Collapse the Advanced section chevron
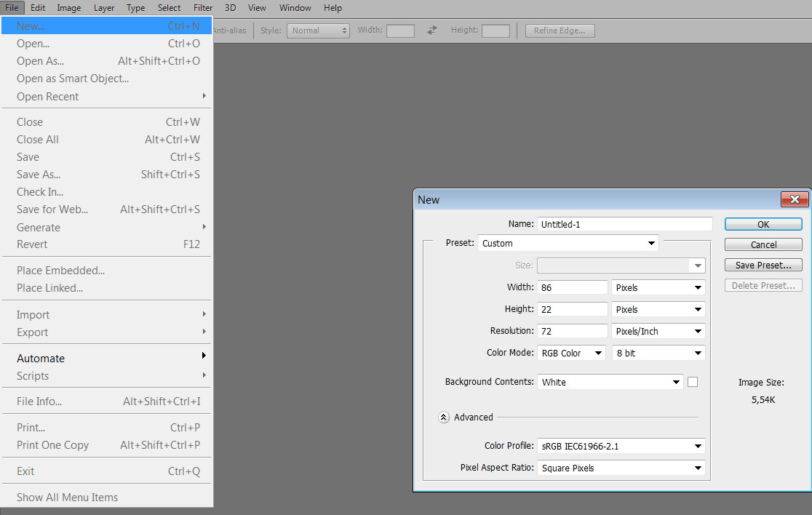Viewport: 812px width, 515px height. click(x=443, y=418)
